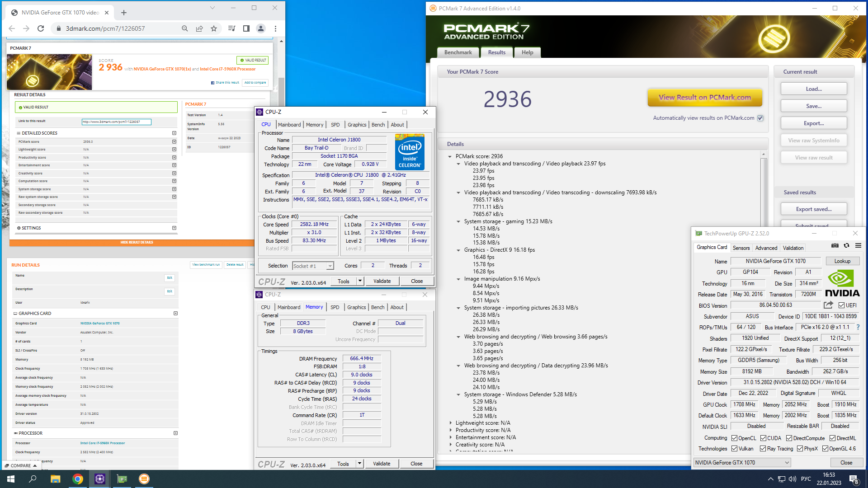Toggle the PhysX checkbox
The width and height of the screenshot is (868, 488).
800,449
